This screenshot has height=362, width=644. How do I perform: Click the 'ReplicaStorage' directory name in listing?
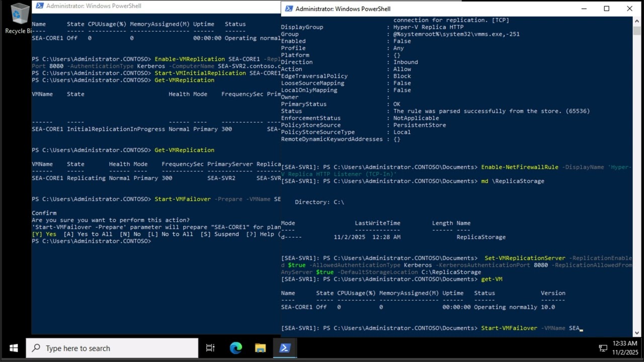pyautogui.click(x=481, y=237)
